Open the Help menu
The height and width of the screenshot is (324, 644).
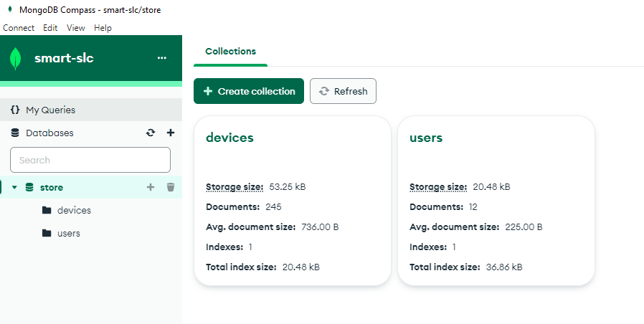click(x=103, y=28)
